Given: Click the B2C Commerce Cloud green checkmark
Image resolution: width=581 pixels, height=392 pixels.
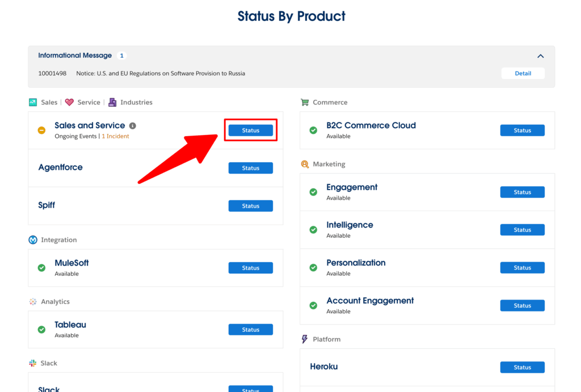Looking at the screenshot, I should tap(313, 130).
